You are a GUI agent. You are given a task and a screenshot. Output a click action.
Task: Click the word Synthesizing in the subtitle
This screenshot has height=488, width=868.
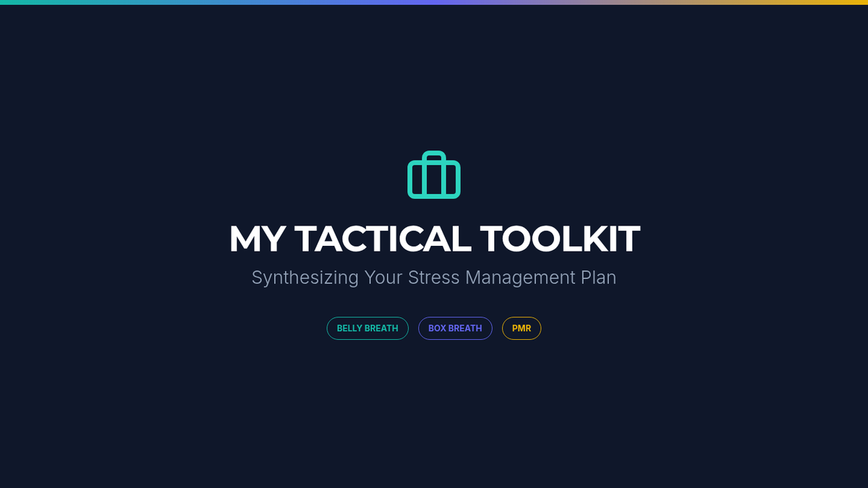pos(305,278)
